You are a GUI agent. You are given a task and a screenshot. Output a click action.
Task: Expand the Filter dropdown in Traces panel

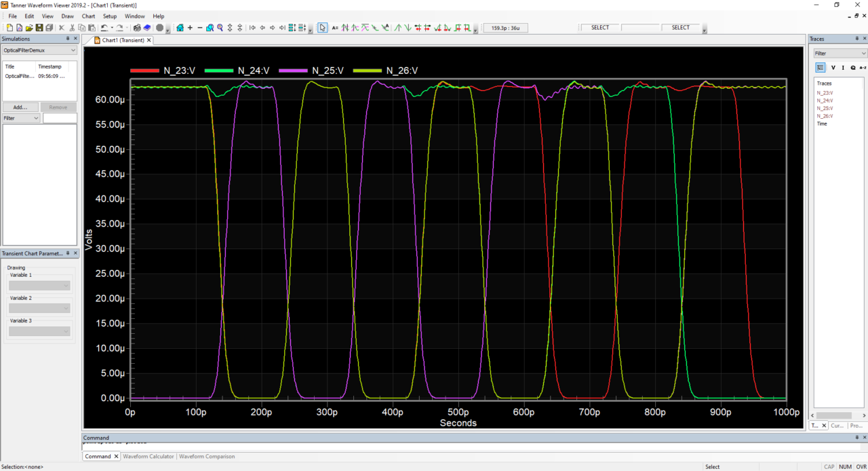click(840, 53)
